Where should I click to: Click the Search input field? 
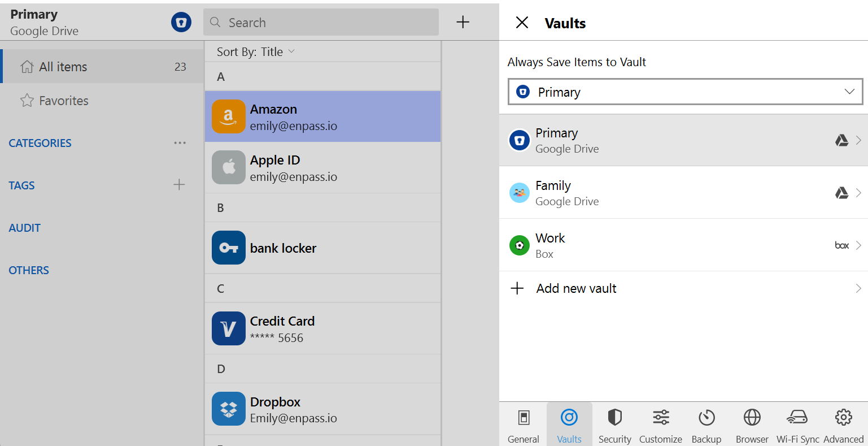[321, 22]
